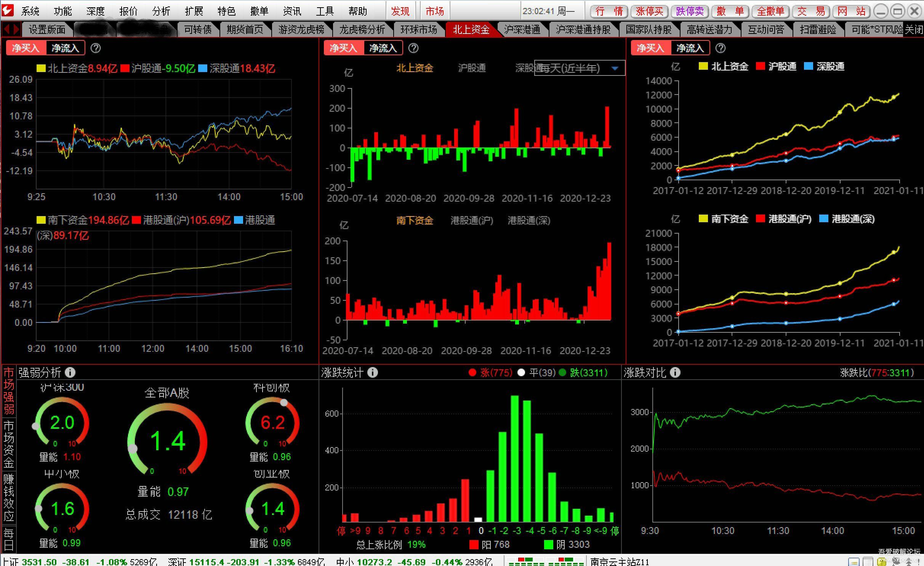
Task: Select 市场资金 in the left sidebar
Action: coord(8,444)
